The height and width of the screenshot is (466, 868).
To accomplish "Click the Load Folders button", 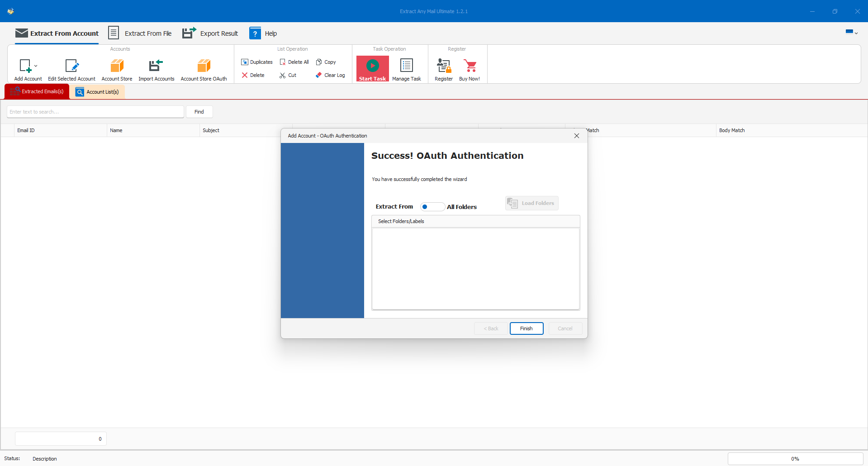I will pos(531,203).
